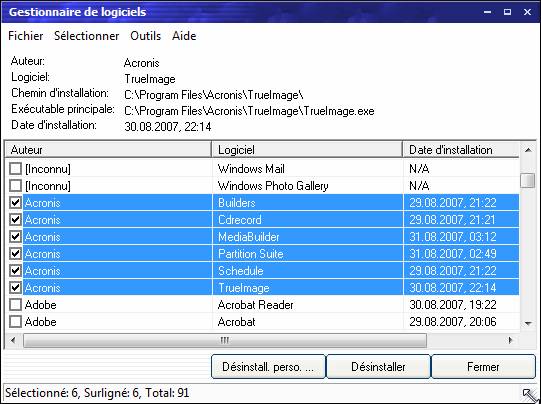Uncheck the Acronis TrueImage checkbox
Viewport: 541px width, 404px height.
tap(15, 287)
